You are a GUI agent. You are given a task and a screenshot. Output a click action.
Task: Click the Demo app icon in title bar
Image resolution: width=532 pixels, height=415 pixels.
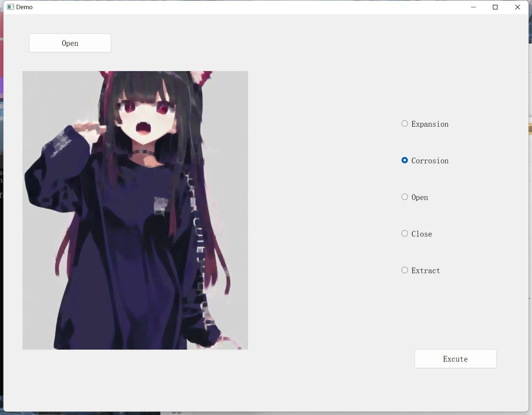click(10, 7)
